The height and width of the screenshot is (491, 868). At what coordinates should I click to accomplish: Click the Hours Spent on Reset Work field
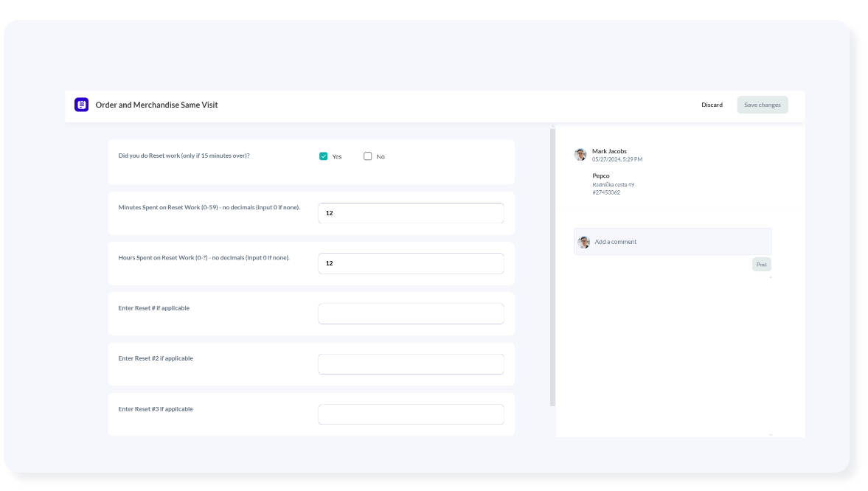411,263
